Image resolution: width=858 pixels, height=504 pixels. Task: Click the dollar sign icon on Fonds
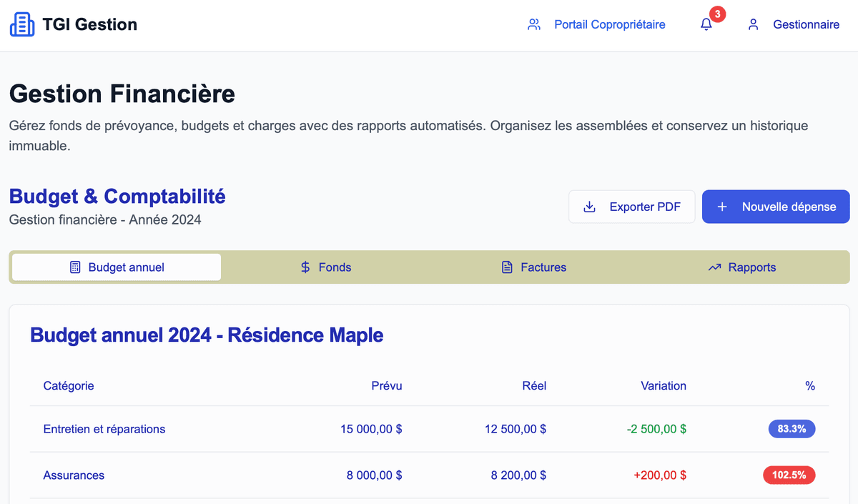(305, 267)
